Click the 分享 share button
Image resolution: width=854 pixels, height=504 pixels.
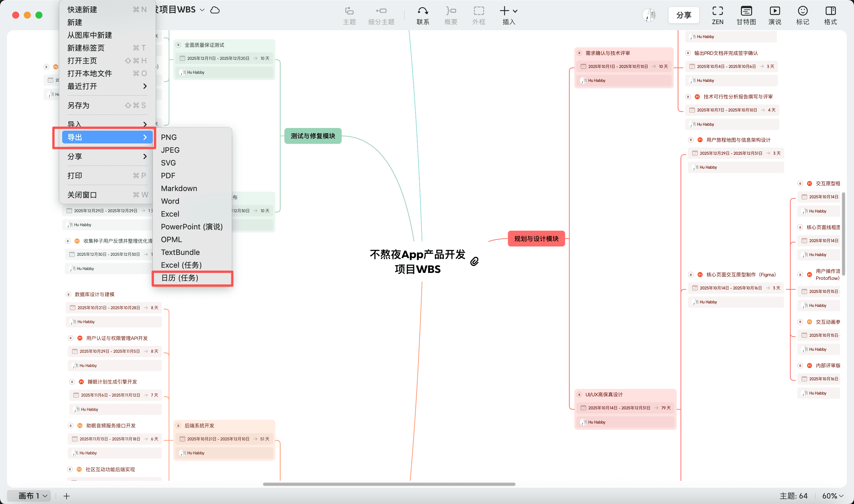coord(683,15)
